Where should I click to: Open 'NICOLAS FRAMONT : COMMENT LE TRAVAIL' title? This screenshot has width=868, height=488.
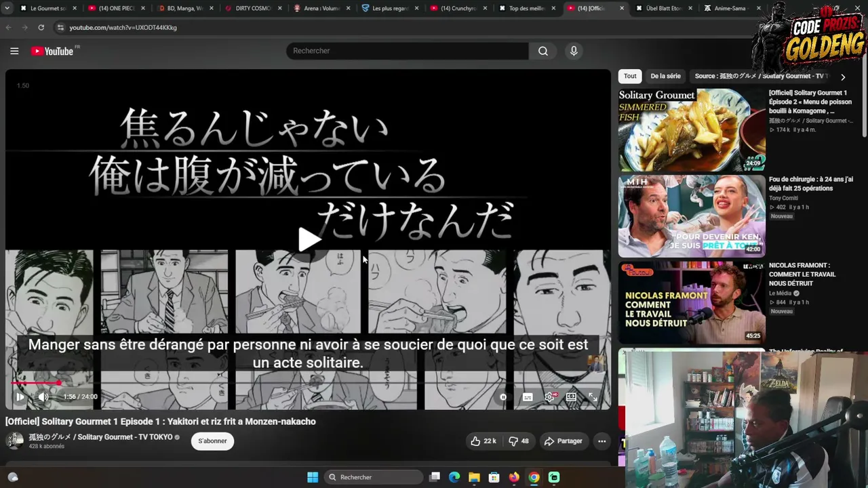pos(803,274)
